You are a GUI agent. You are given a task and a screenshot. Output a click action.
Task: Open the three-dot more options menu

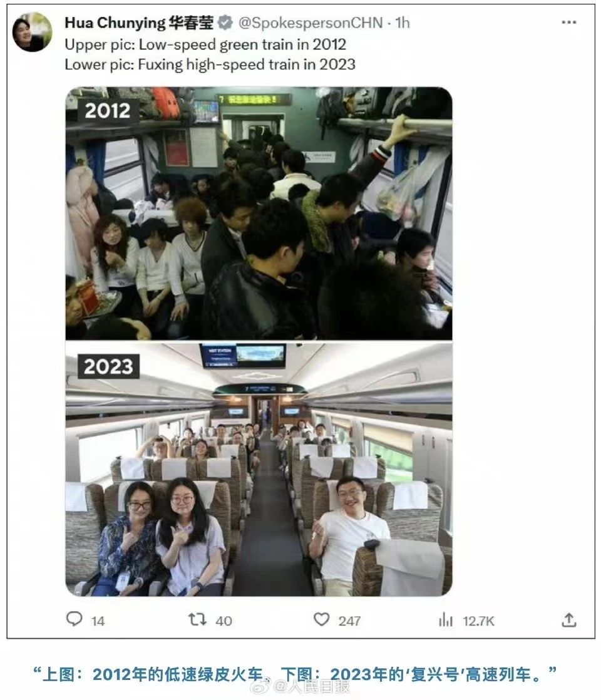point(568,23)
